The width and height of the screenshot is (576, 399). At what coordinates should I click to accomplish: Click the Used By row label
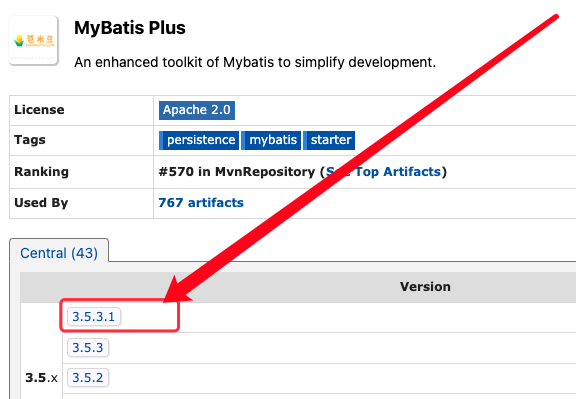coord(41,203)
